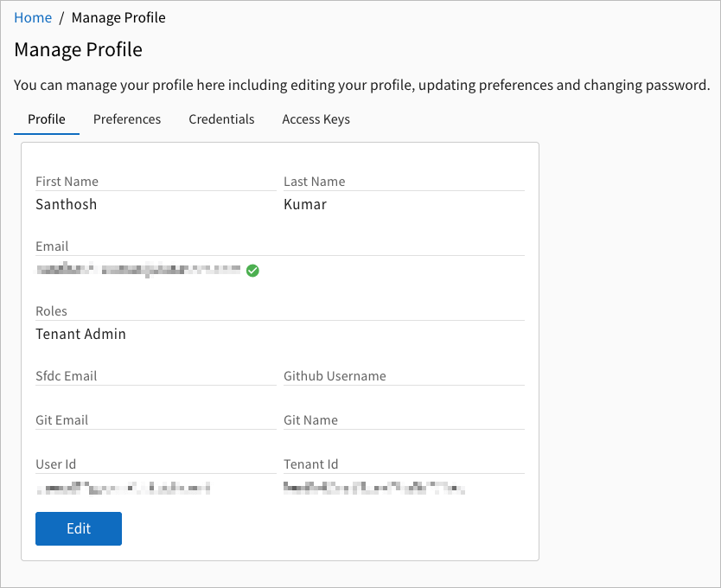The width and height of the screenshot is (721, 588).
Task: Click the blurred Email address value
Action: point(138,271)
